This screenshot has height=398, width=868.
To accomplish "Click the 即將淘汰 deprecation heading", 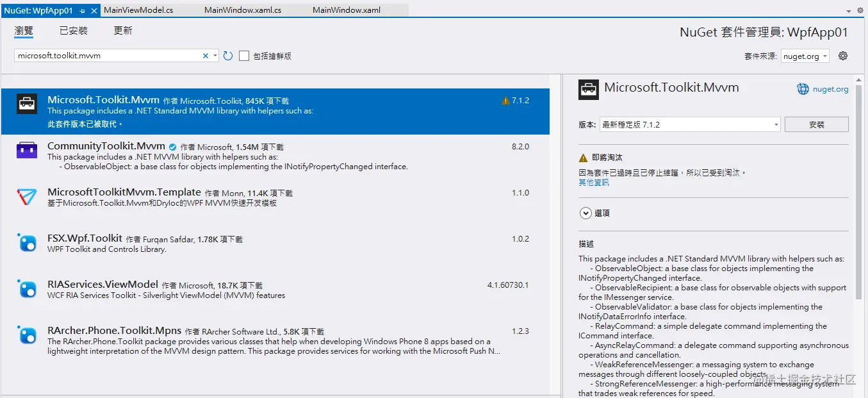I will click(607, 158).
